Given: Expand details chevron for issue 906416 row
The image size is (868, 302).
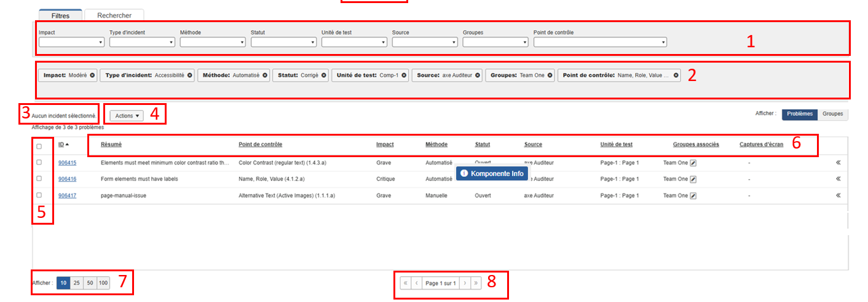Looking at the screenshot, I should [838, 179].
